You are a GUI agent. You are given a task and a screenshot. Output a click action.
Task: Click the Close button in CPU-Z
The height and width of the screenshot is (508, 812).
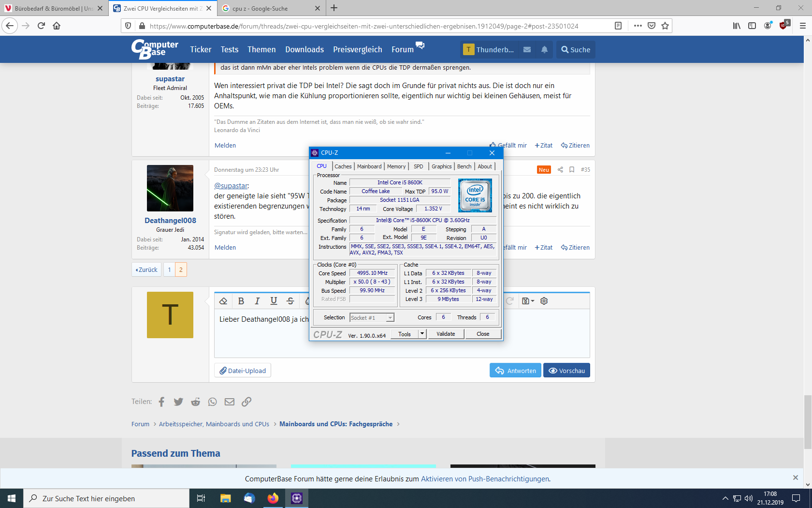483,334
